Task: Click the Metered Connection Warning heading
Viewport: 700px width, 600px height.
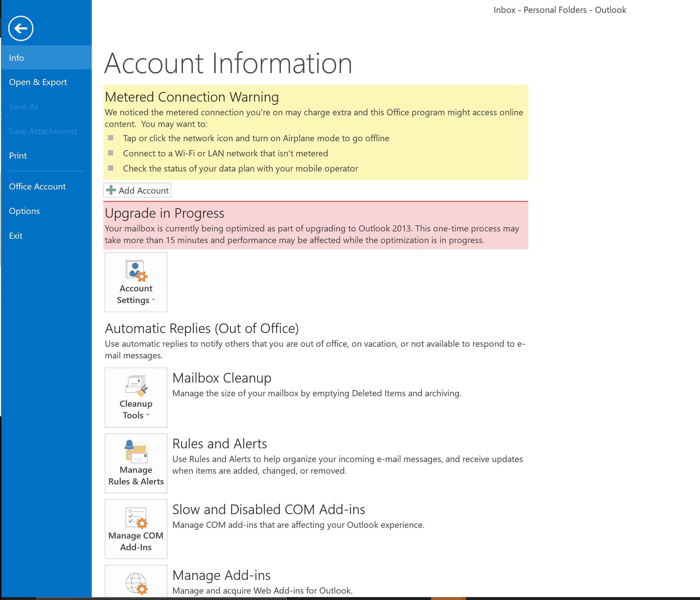Action: (x=192, y=97)
